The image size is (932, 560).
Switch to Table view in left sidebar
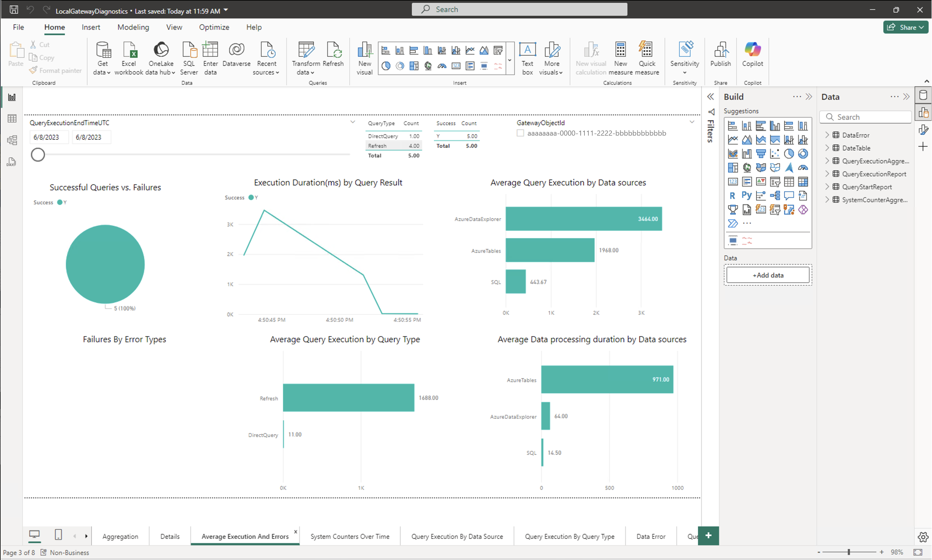pos(12,118)
